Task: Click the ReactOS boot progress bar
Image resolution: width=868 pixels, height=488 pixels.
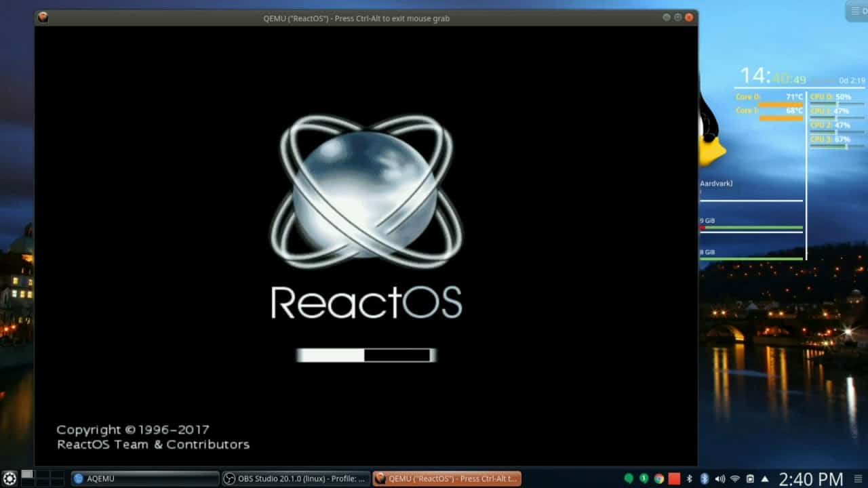Action: (x=366, y=355)
